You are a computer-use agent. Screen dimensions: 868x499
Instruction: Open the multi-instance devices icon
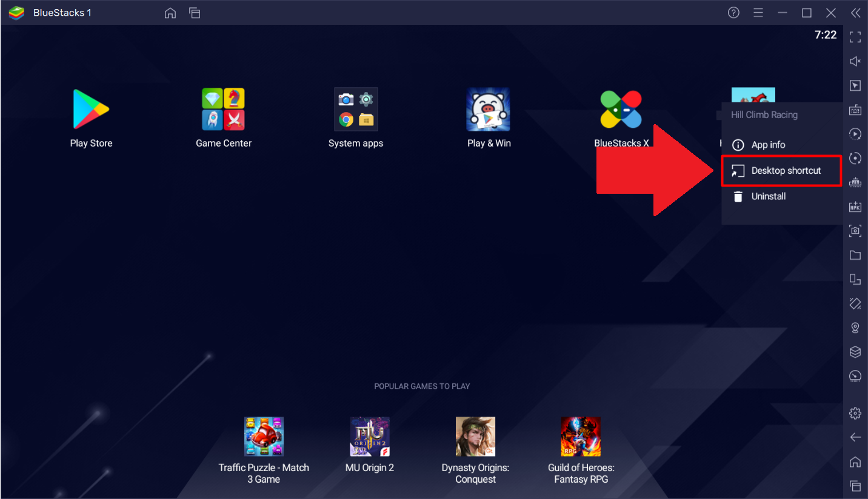[x=855, y=279]
